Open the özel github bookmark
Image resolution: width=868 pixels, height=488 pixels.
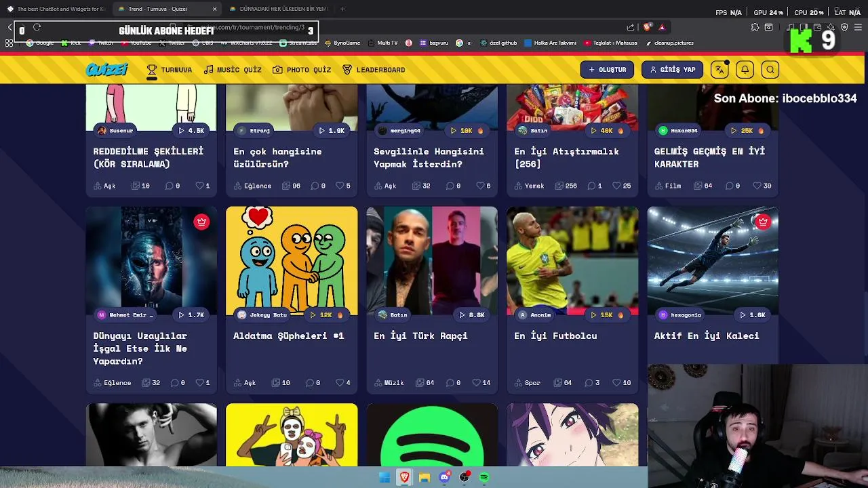point(498,43)
